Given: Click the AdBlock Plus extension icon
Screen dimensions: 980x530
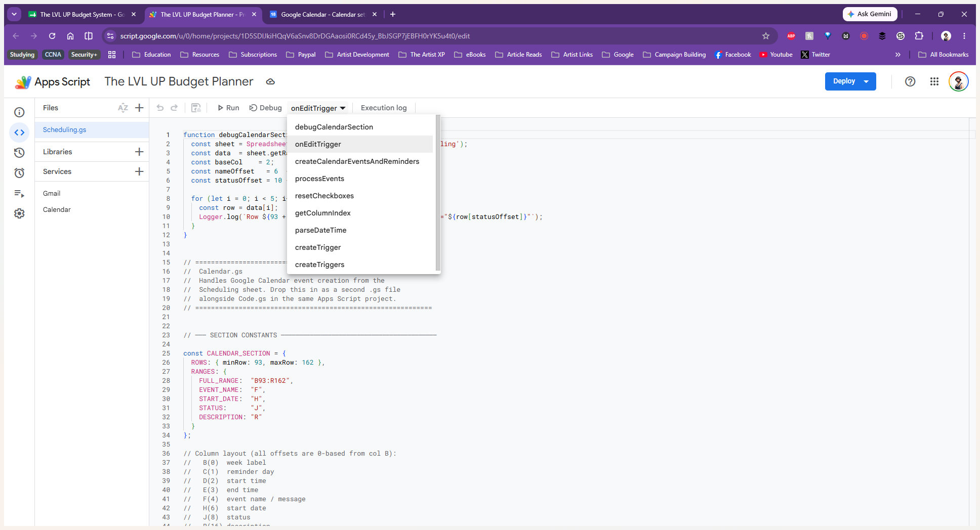Looking at the screenshot, I should [791, 36].
